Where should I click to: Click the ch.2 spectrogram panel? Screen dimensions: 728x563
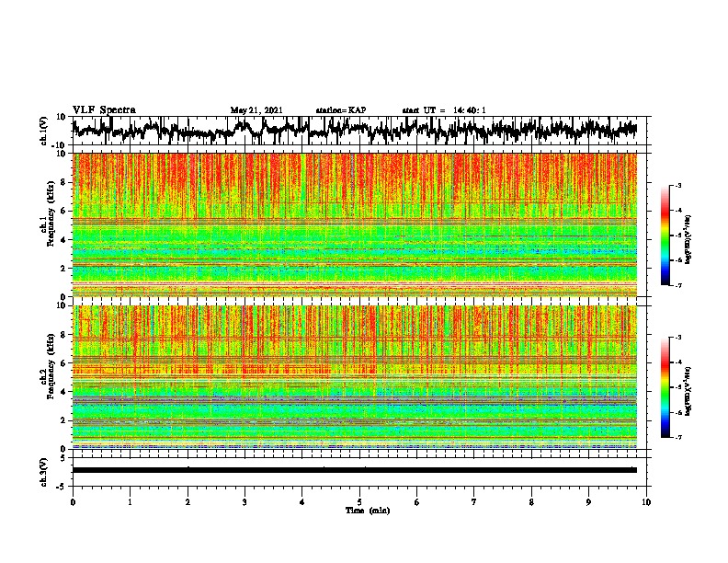[x=354, y=377]
